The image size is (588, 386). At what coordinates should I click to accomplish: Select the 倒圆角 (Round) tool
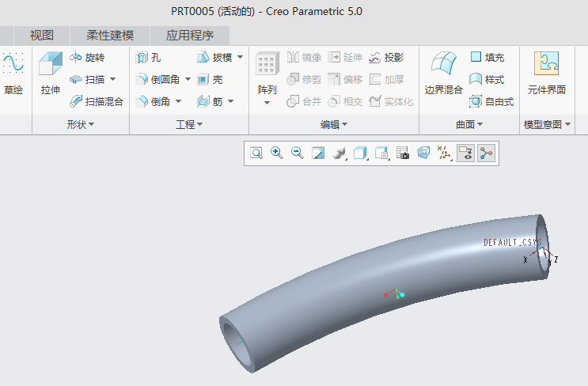tap(158, 79)
